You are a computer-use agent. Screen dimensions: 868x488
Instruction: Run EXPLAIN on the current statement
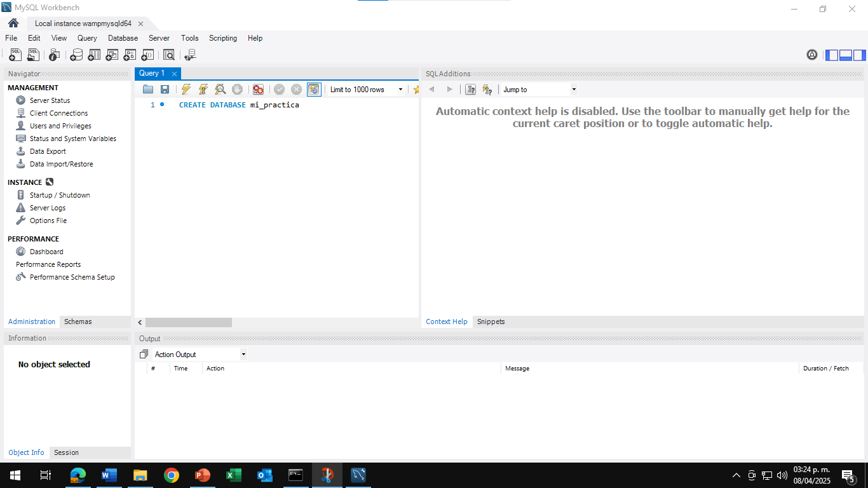coord(220,90)
